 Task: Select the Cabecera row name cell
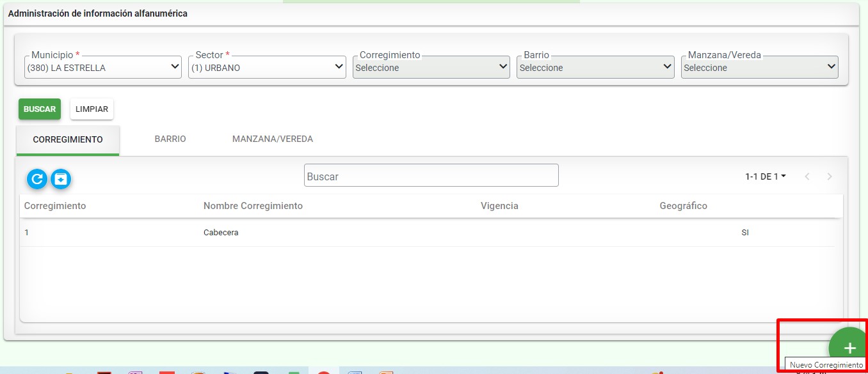(221, 233)
